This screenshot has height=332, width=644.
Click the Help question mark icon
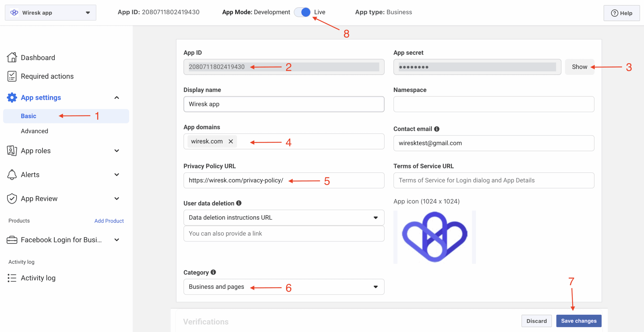click(x=615, y=13)
